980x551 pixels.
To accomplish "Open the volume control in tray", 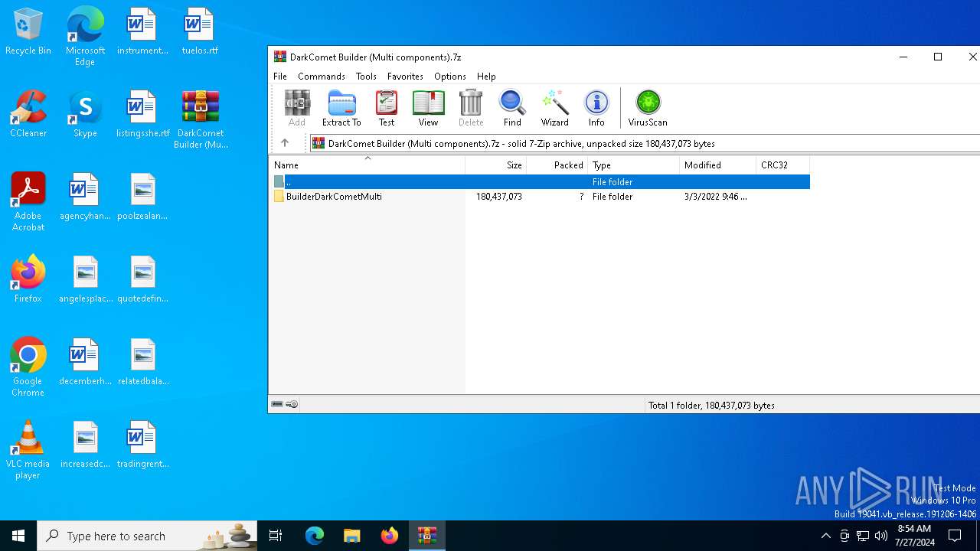I will click(881, 536).
